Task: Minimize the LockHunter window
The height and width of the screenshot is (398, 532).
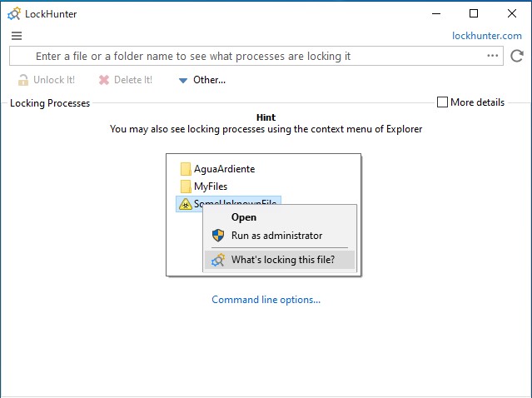Action: [436, 13]
